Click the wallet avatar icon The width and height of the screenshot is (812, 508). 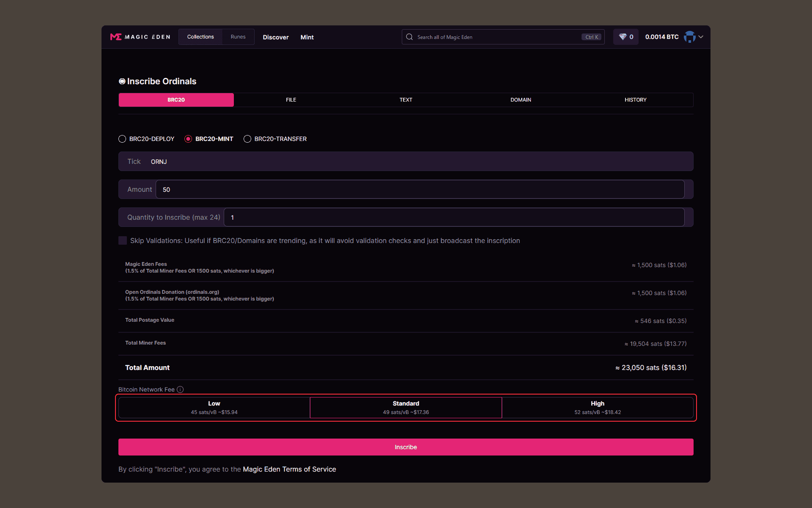pos(690,37)
